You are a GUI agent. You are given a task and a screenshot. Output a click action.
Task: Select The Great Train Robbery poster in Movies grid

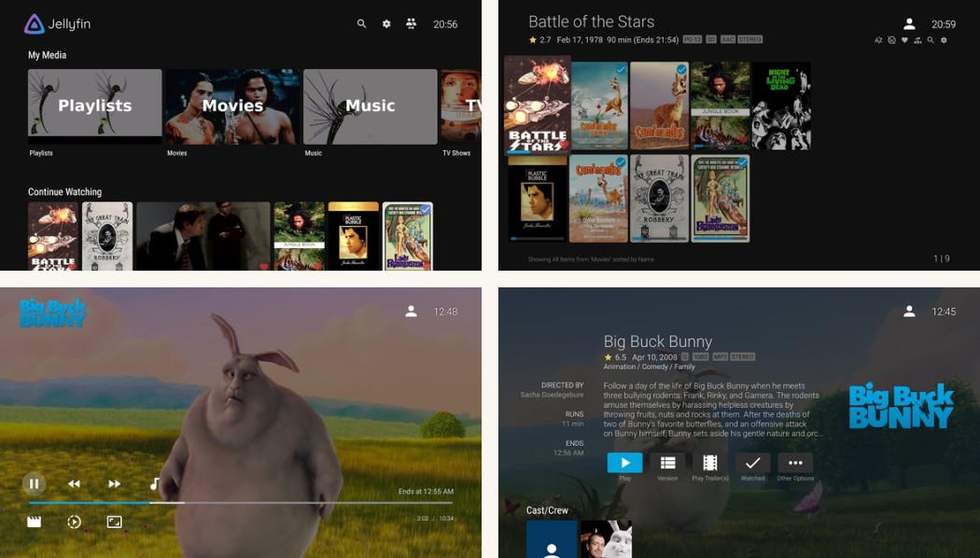point(659,199)
